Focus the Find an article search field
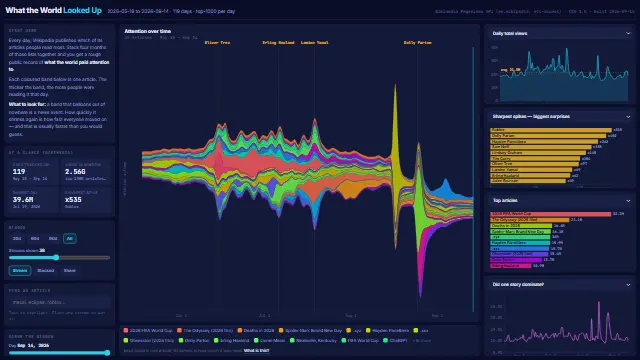This screenshot has height=360, width=640. [x=60, y=302]
